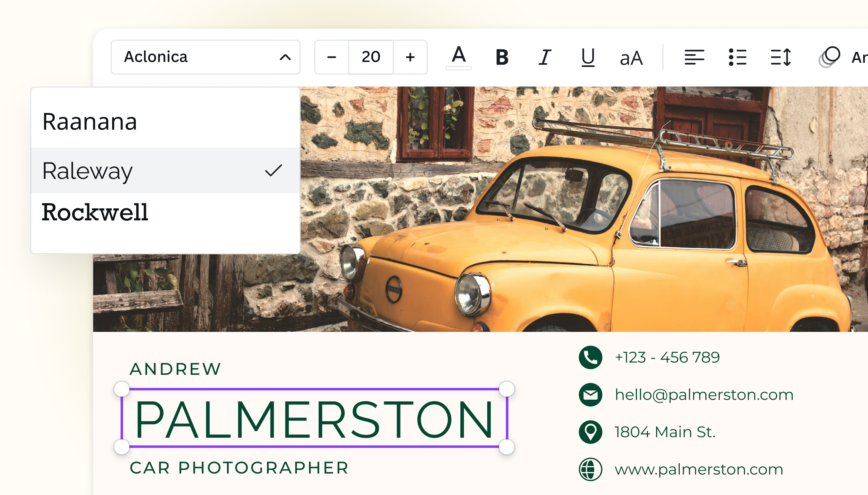The height and width of the screenshot is (495, 868).
Task: Collapse the Aclonica font dropdown via its chevron
Action: click(285, 57)
